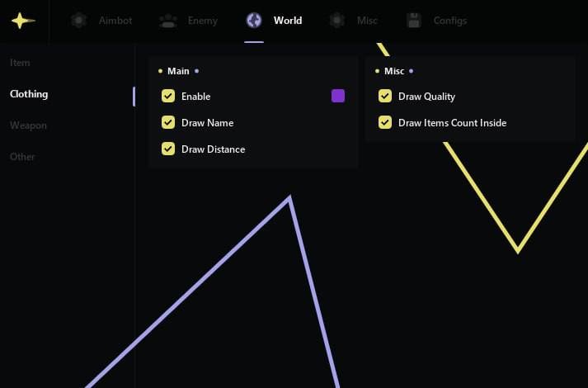Click the Clothing sidebar entry
Screen dimensions: 588x388
[x=29, y=94]
